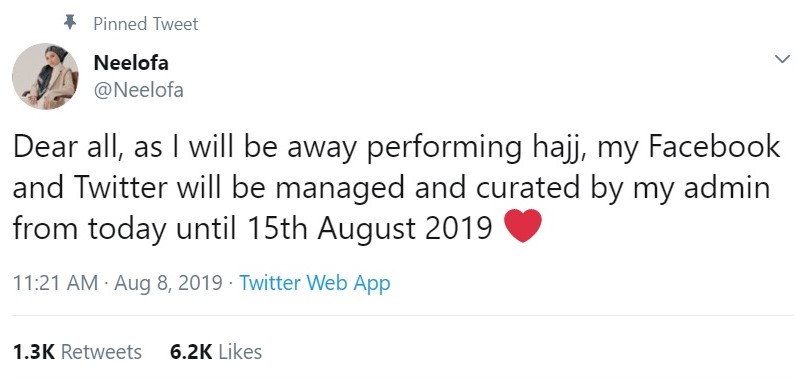Click the Pinned Tweet label

point(146,24)
